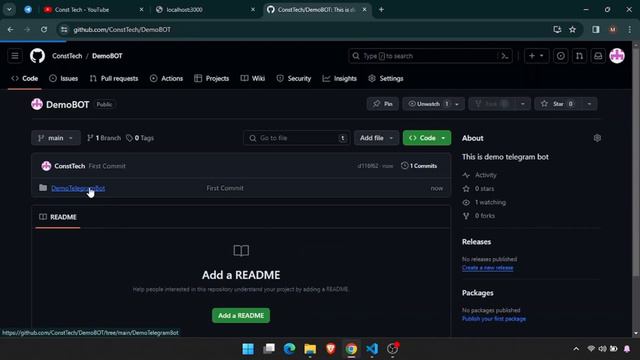Open the ConstTech owner breadcrumb link
This screenshot has width=640, height=360.
click(67, 56)
